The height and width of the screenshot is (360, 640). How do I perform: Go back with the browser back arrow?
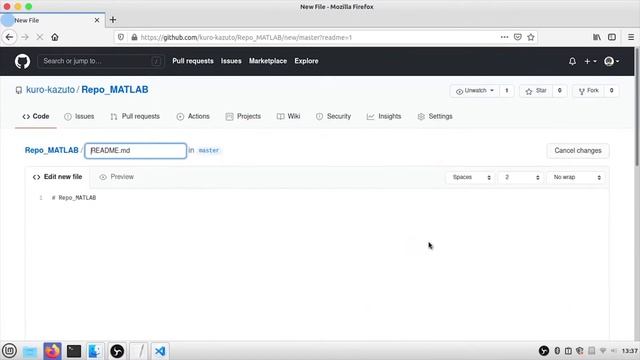(9, 37)
